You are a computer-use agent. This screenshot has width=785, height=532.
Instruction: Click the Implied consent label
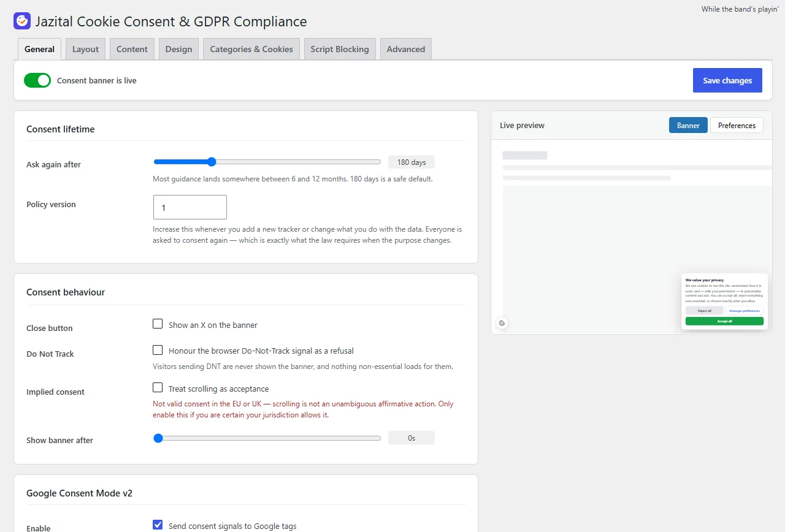[x=55, y=392]
